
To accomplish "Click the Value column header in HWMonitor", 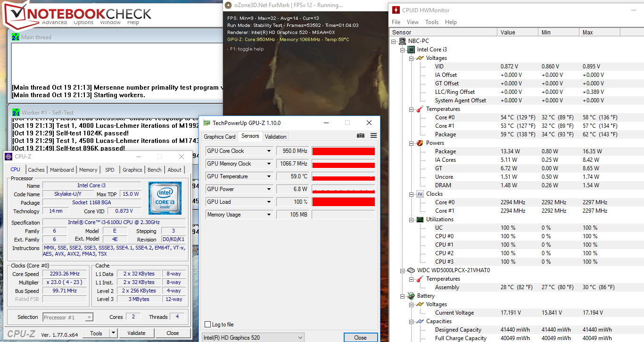I will (x=518, y=33).
